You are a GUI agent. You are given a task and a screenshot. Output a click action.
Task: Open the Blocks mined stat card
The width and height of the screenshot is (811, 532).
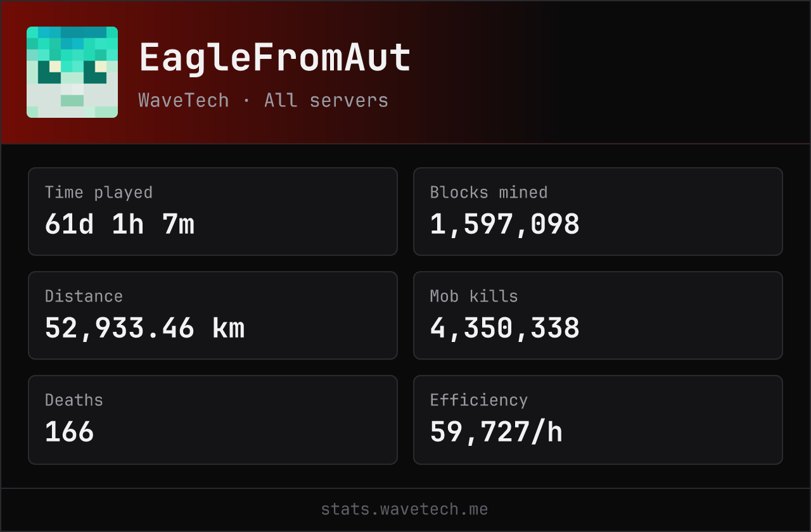tap(598, 212)
